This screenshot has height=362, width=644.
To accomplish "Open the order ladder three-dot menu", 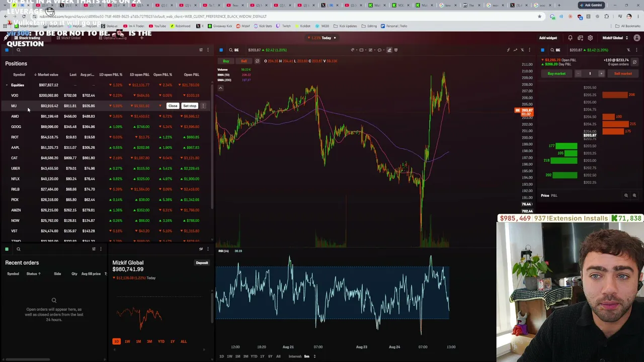I will [636, 50].
